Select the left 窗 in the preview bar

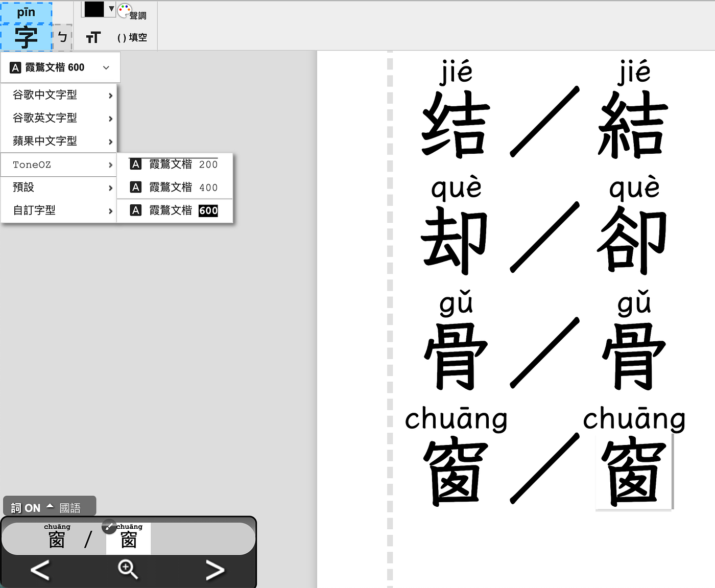point(57,539)
